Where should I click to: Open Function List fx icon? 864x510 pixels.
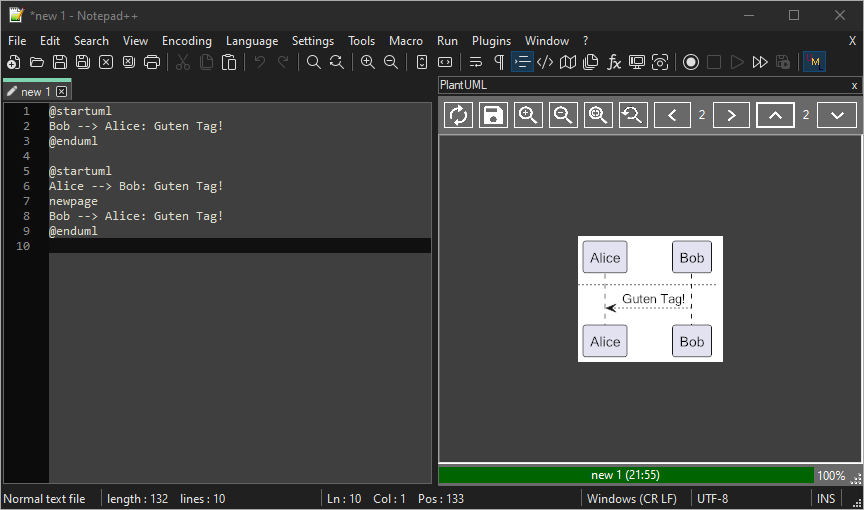[614, 62]
